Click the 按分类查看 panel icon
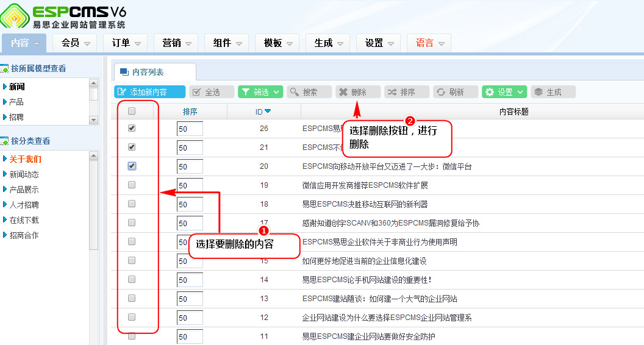644x345 pixels. (4, 141)
